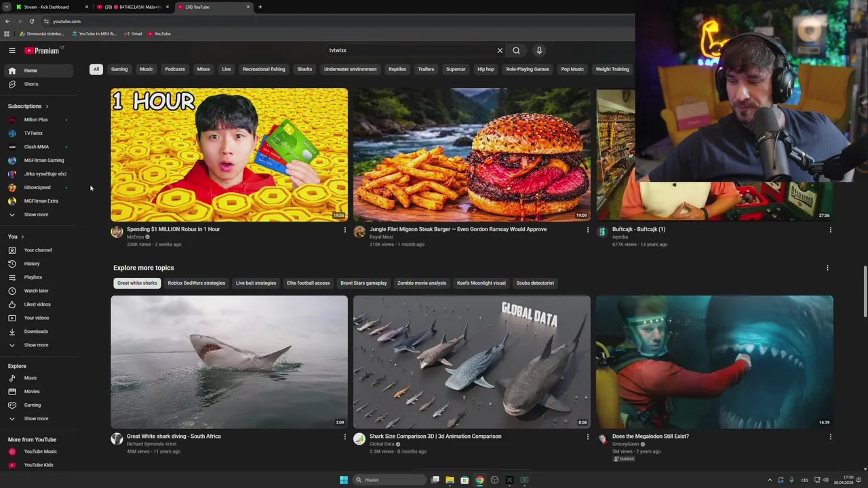The height and width of the screenshot is (488, 868).
Task: Open options menu for Buřtcajk video
Action: 830,230
